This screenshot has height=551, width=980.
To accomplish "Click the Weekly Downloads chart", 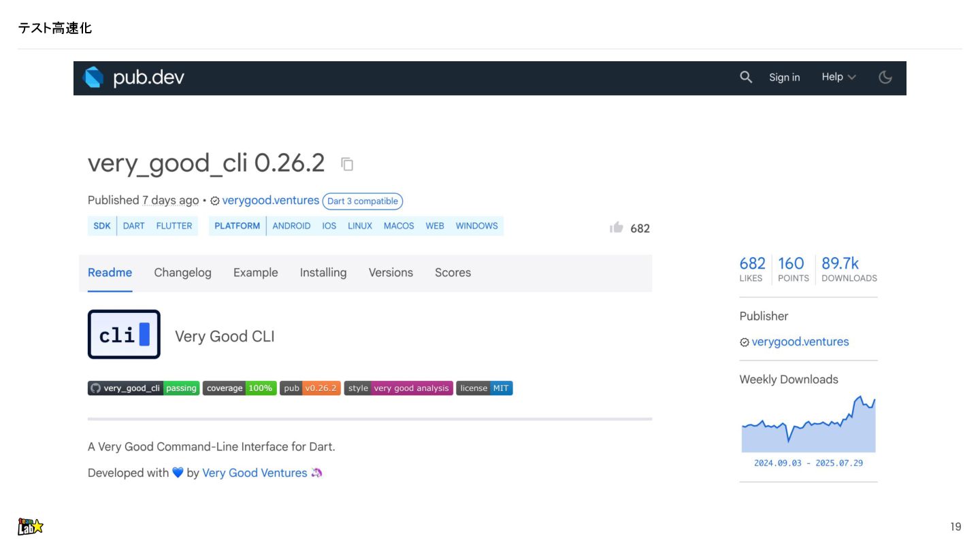I will click(x=808, y=424).
